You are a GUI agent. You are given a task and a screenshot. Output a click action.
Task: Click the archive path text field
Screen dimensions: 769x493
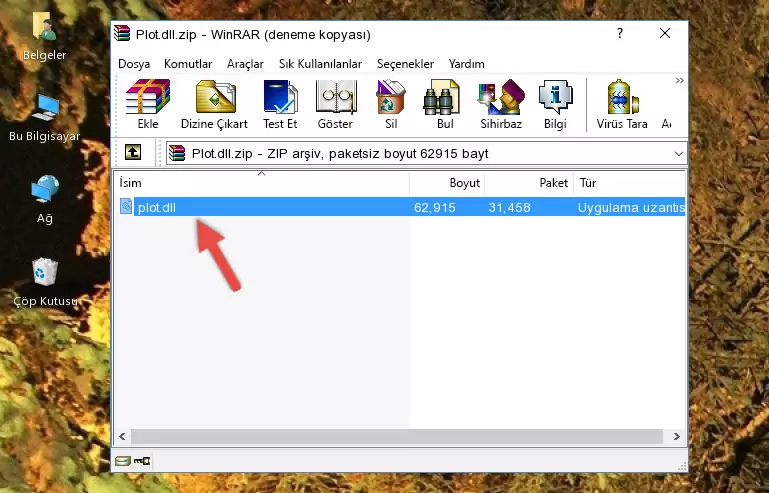point(426,154)
